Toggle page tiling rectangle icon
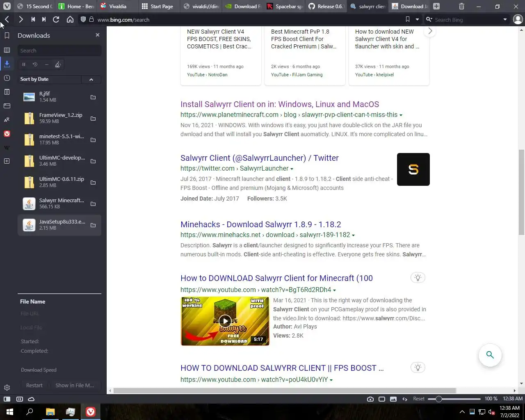The height and width of the screenshot is (420, 525). (x=382, y=399)
